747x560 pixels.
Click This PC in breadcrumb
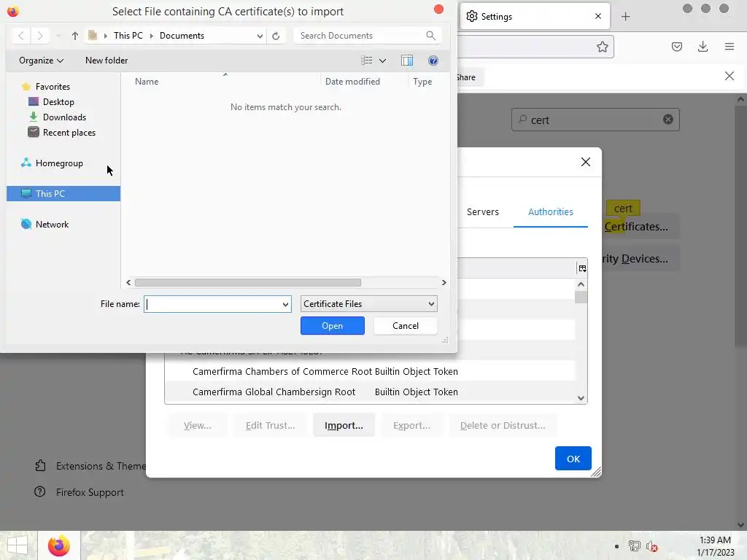click(x=128, y=36)
